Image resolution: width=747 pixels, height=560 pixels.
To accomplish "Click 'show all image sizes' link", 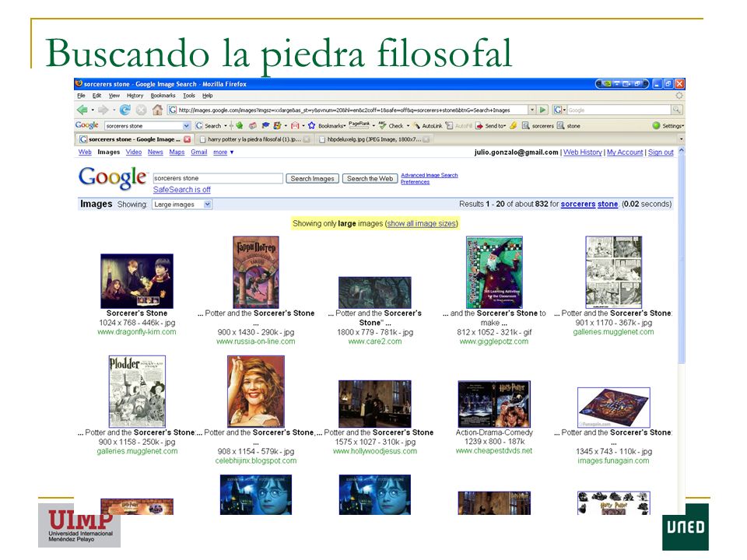I will point(422,223).
